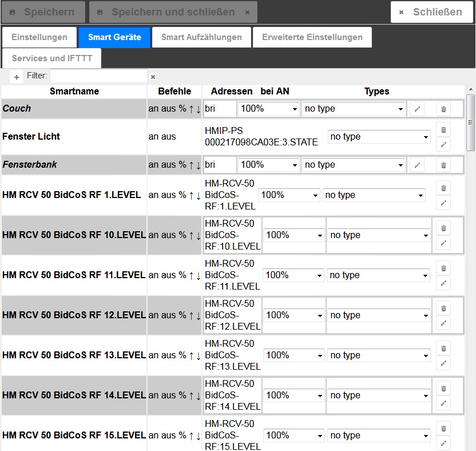Delete HM RCV 50 BidCoS RF 10.LEVEL
476x451 pixels.
[443, 228]
